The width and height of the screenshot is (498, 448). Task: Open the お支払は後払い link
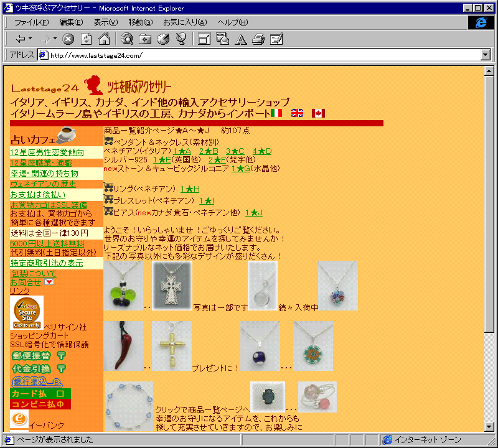38,194
